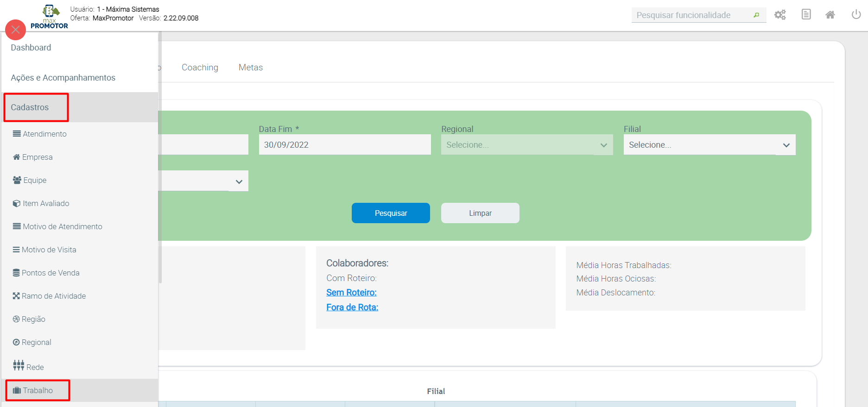Open the Filial dropdown
The width and height of the screenshot is (868, 407).
point(710,145)
